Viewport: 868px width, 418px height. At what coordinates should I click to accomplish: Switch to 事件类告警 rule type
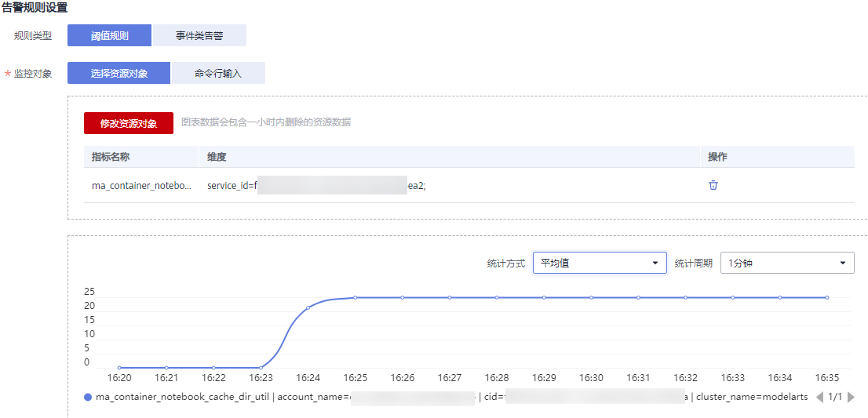click(199, 35)
